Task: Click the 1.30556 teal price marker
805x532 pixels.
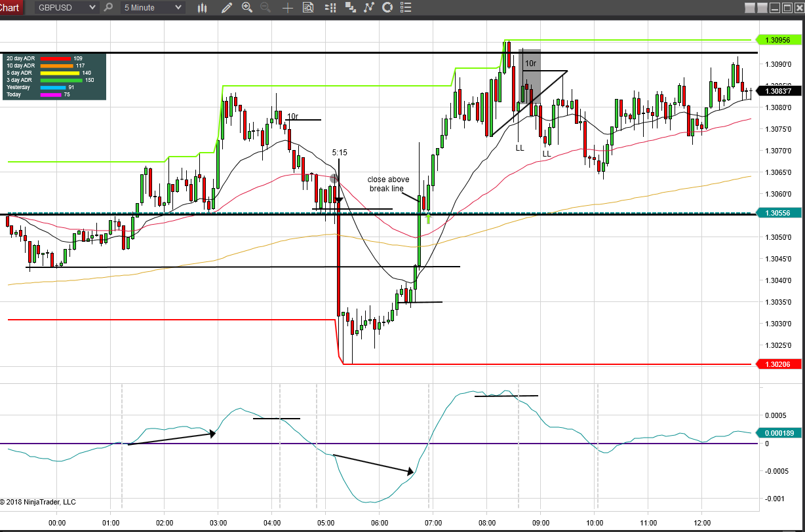Action: (779, 213)
